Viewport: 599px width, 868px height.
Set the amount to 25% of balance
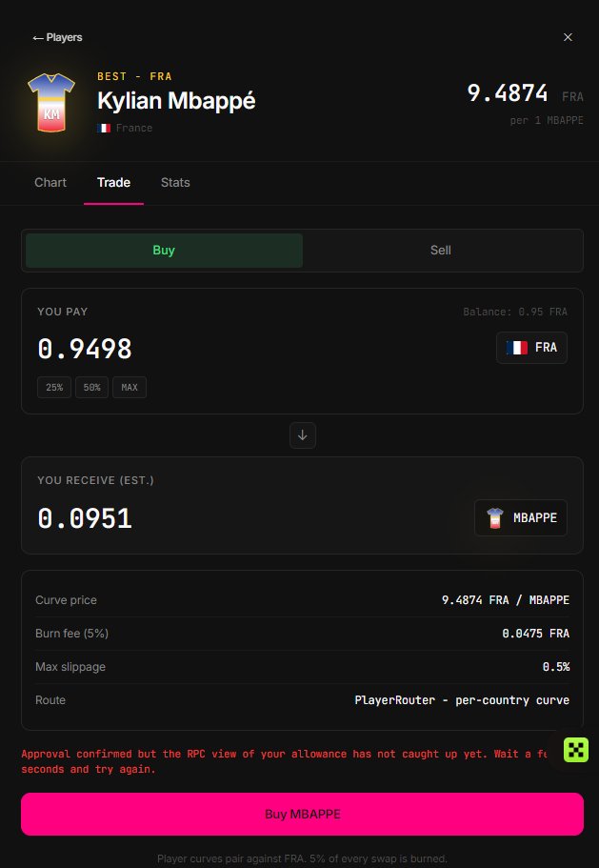click(x=54, y=388)
